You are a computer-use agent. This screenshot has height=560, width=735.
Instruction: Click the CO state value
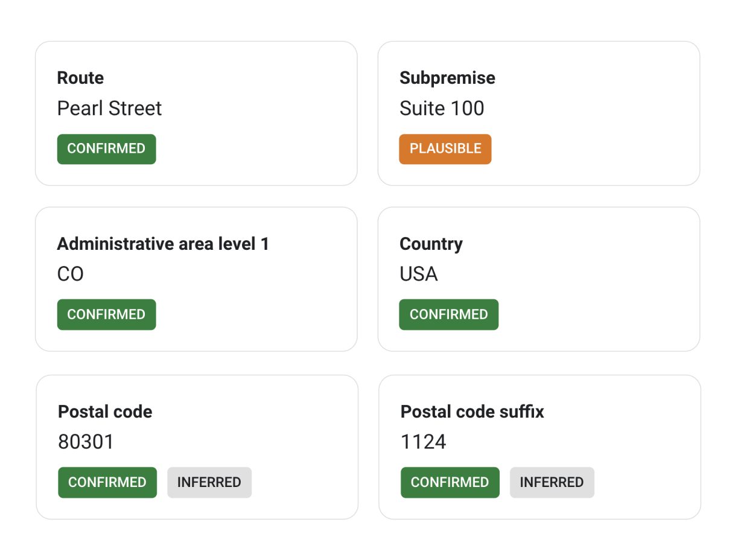[x=70, y=275]
